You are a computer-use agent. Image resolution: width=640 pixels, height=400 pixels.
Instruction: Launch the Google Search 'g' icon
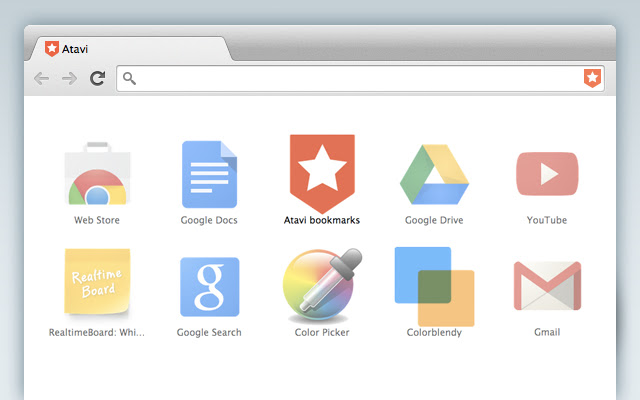[210, 287]
